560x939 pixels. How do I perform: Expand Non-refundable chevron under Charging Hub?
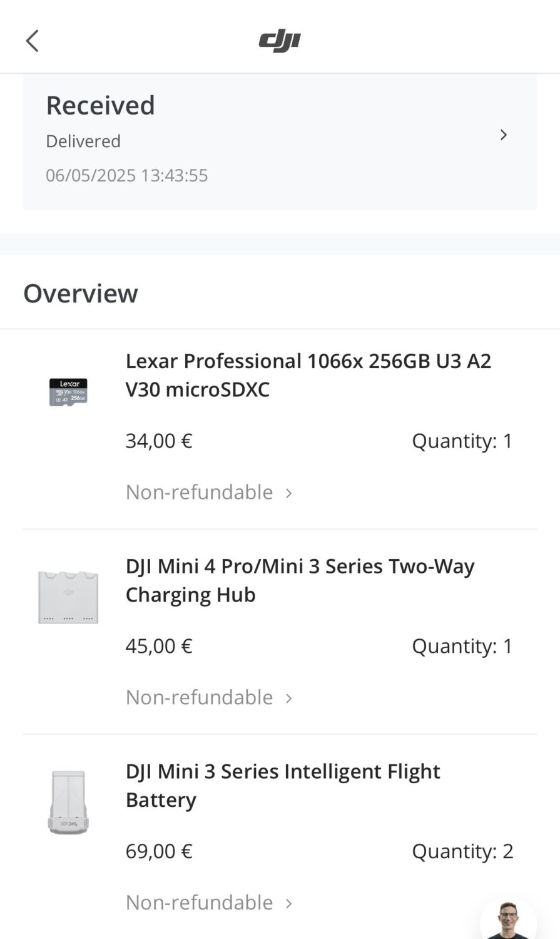[289, 698]
